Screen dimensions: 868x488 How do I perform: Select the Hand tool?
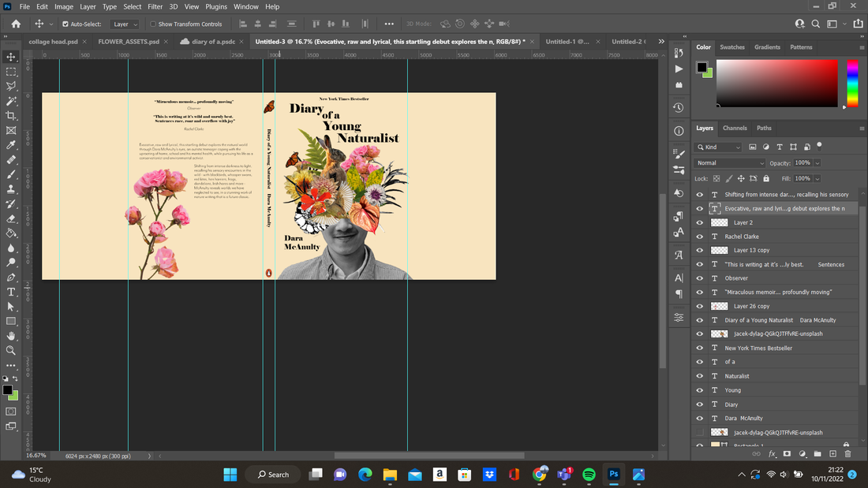(11, 336)
